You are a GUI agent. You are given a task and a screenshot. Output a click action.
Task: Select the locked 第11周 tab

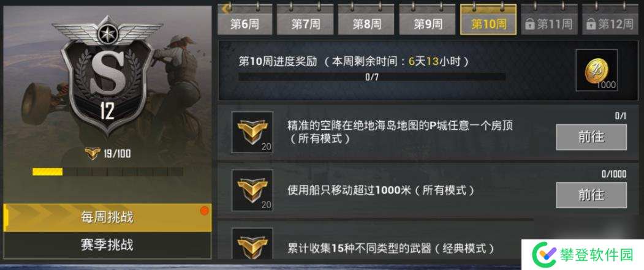pyautogui.click(x=549, y=20)
